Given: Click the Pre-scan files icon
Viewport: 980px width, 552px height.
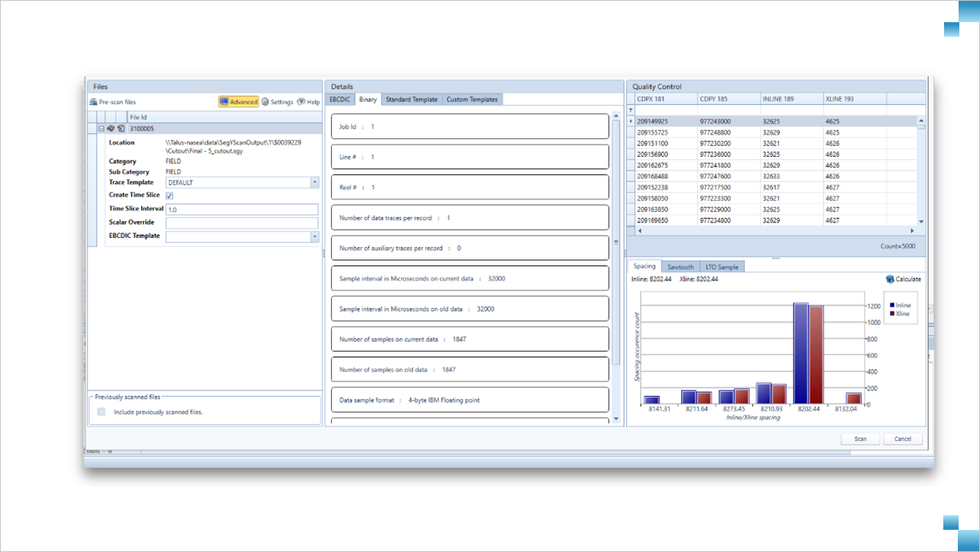Looking at the screenshot, I should (94, 101).
